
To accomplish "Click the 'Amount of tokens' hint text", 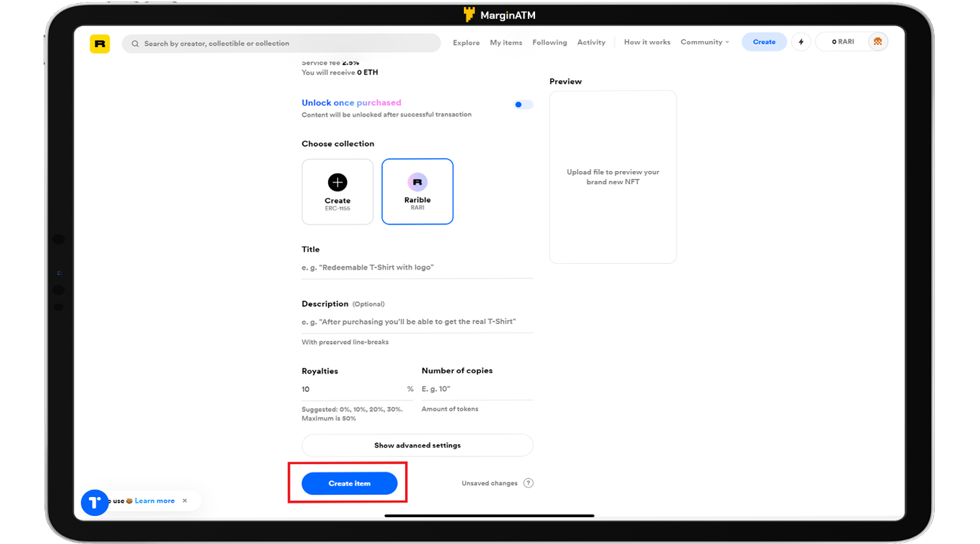I will click(450, 409).
